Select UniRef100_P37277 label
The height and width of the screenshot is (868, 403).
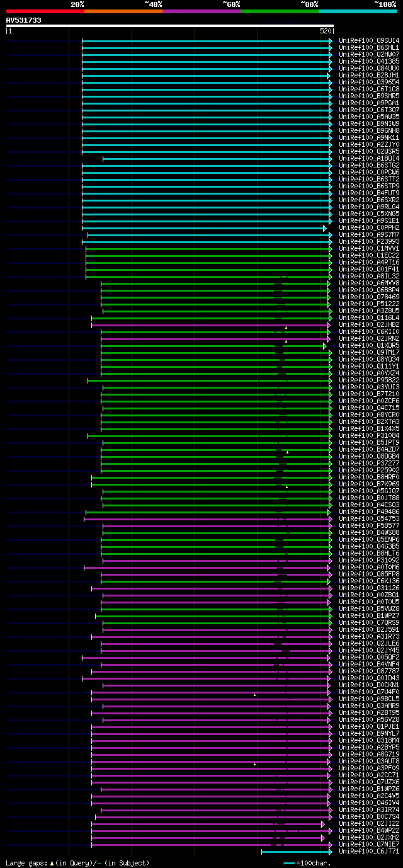(x=369, y=463)
